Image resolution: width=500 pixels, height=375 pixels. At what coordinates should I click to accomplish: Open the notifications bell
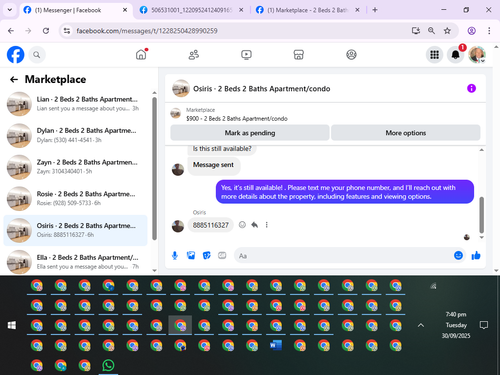tap(455, 55)
